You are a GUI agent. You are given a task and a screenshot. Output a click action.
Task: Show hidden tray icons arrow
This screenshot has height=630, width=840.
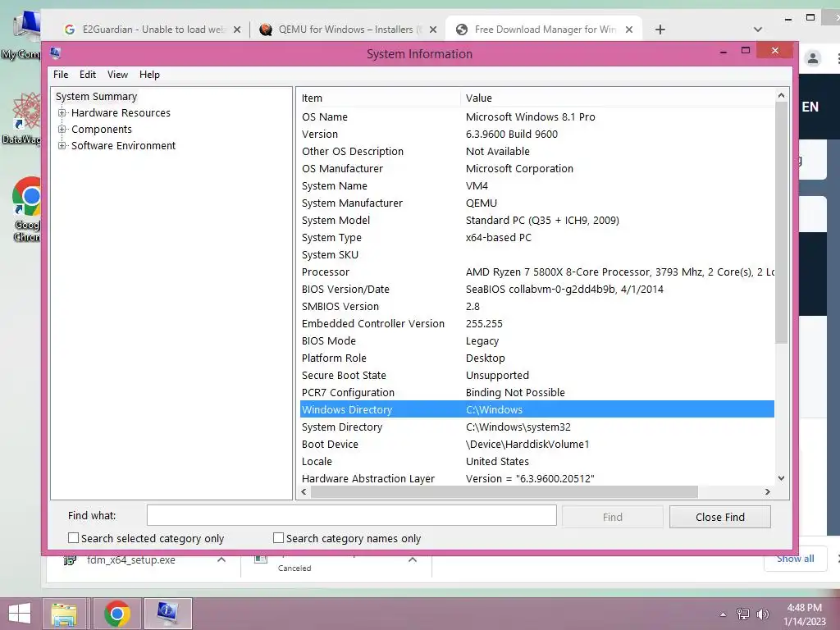(x=724, y=614)
